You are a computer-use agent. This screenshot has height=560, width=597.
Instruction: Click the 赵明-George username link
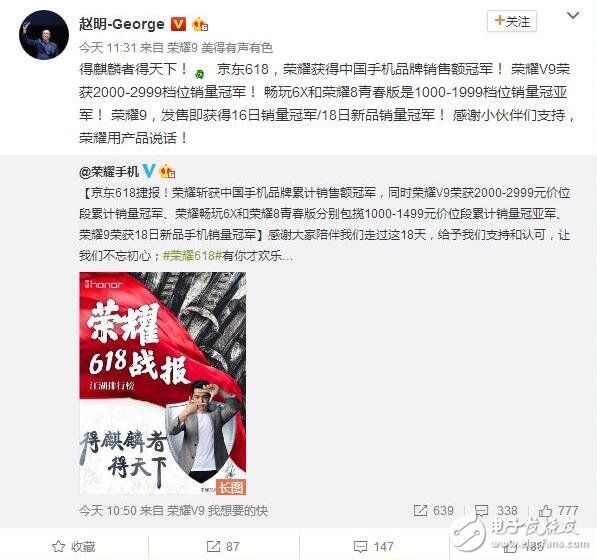coord(122,24)
